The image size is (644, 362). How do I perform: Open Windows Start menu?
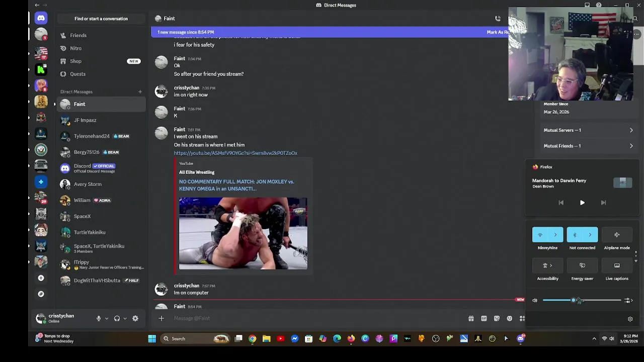pos(152,339)
